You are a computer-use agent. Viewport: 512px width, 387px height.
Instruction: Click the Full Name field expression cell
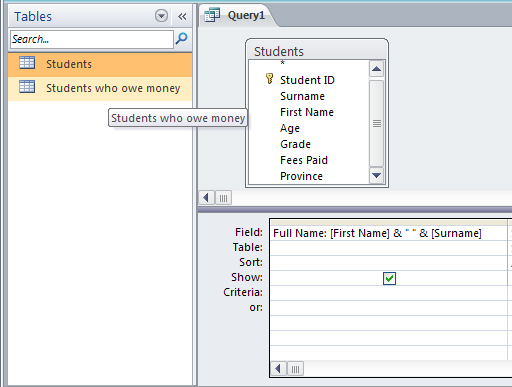(389, 233)
